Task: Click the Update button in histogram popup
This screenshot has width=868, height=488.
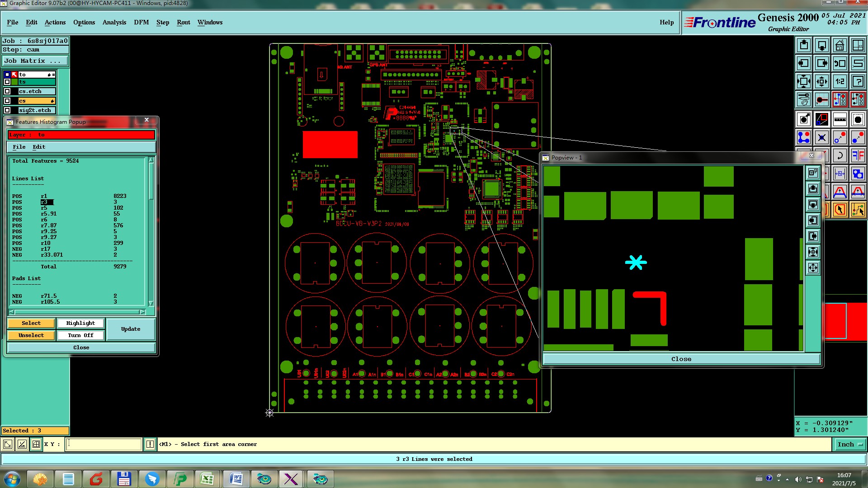Action: point(131,329)
